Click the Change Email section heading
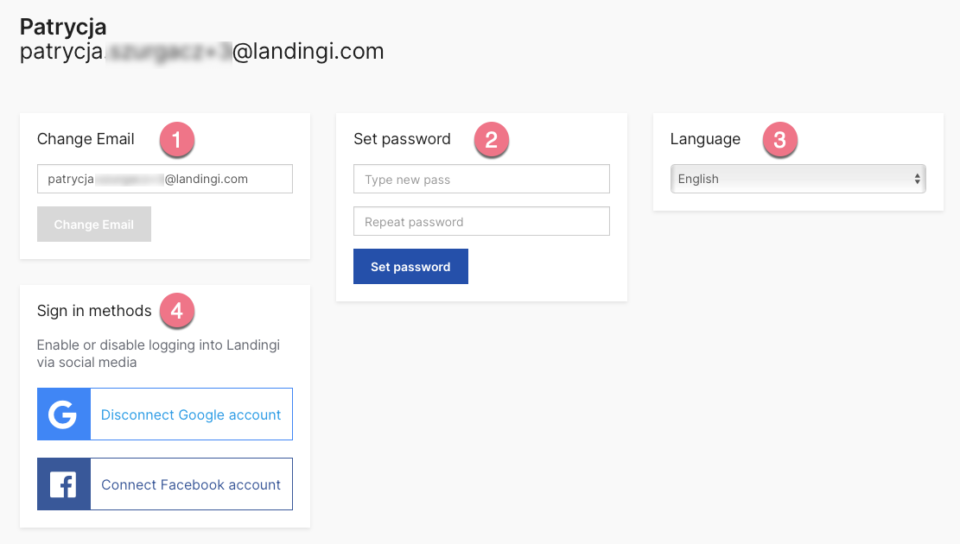 click(86, 139)
